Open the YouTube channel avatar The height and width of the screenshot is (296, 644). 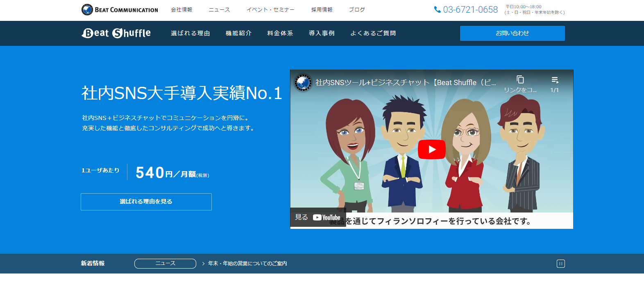pos(303,83)
